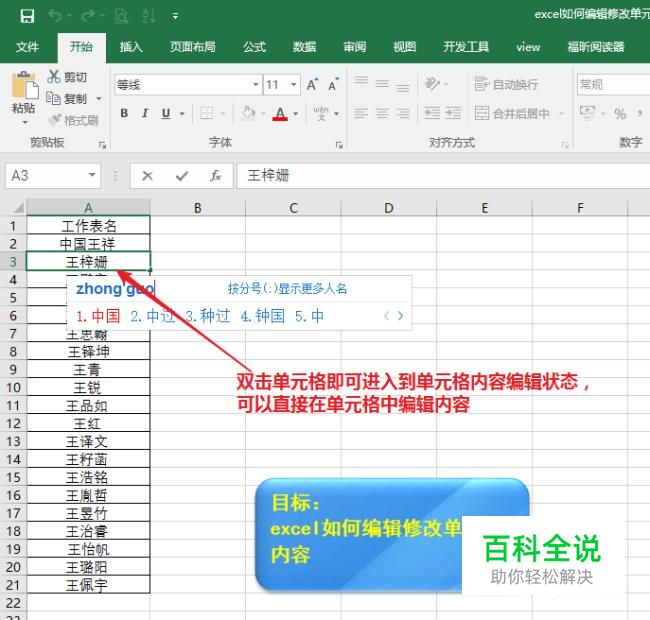This screenshot has height=620, width=650.
Task: Click the formula bar showing 王梓姗
Action: tap(443, 176)
